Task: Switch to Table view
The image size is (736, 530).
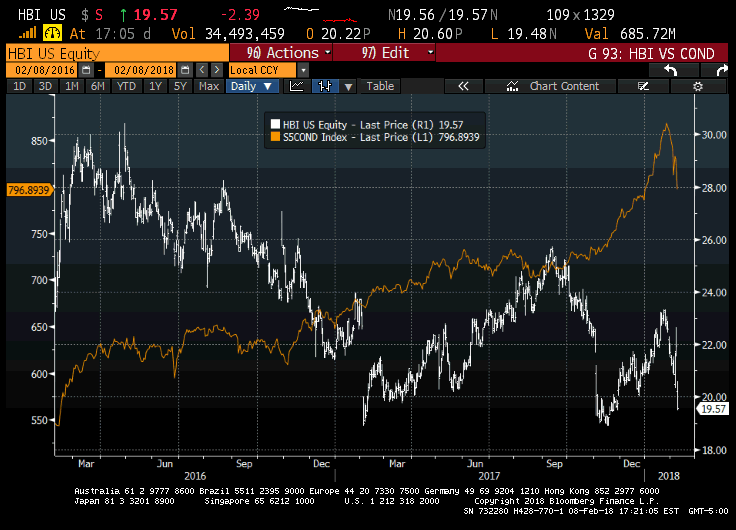Action: (380, 86)
